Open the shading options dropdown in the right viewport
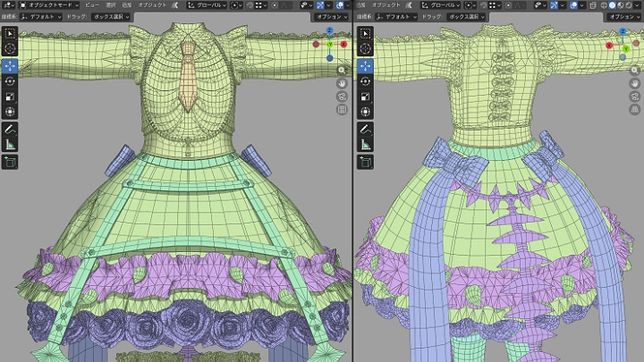Image resolution: width=644 pixels, height=362 pixels. 638,5
